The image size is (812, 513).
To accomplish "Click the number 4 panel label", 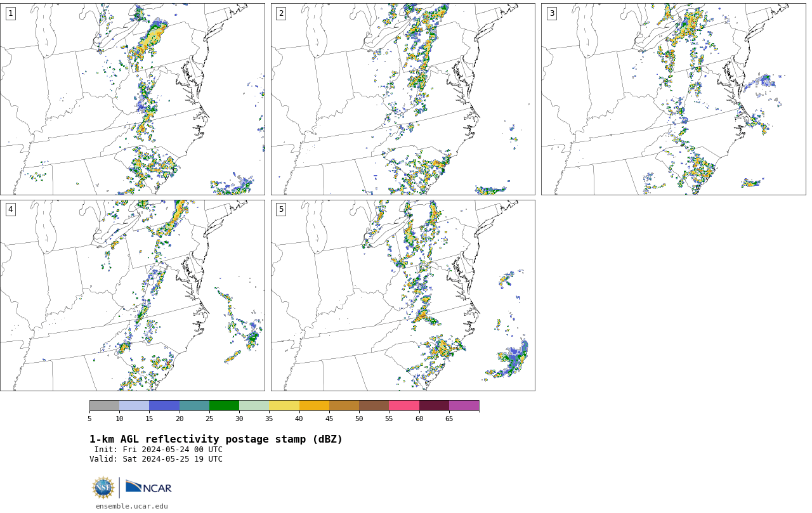I will coord(10,209).
